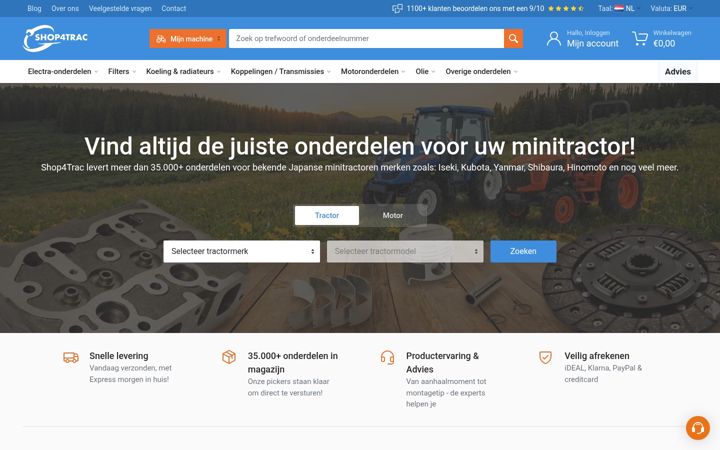This screenshot has height=450, width=720.
Task: Open the Selecteer tractormodel dropdown
Action: pyautogui.click(x=405, y=251)
